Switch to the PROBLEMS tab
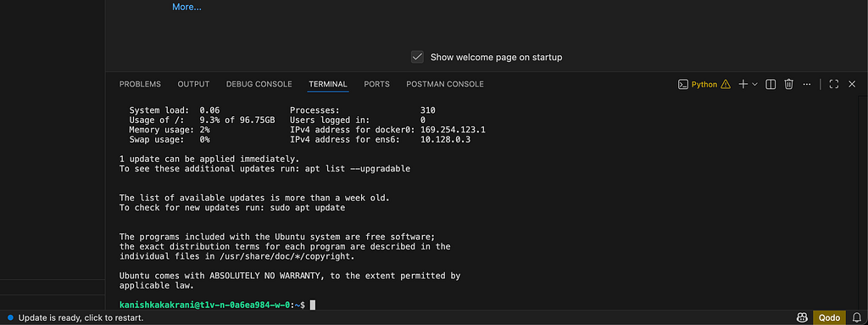 140,84
